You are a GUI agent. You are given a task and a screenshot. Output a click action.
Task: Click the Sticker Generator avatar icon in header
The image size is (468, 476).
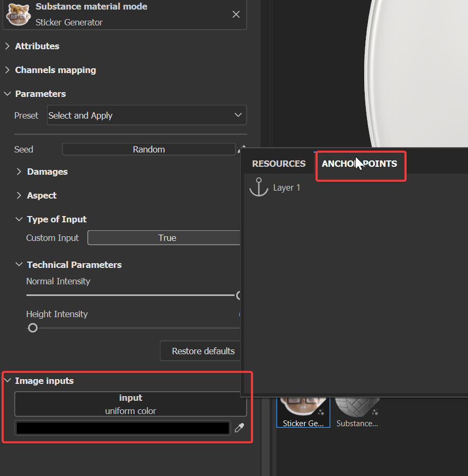(18, 14)
